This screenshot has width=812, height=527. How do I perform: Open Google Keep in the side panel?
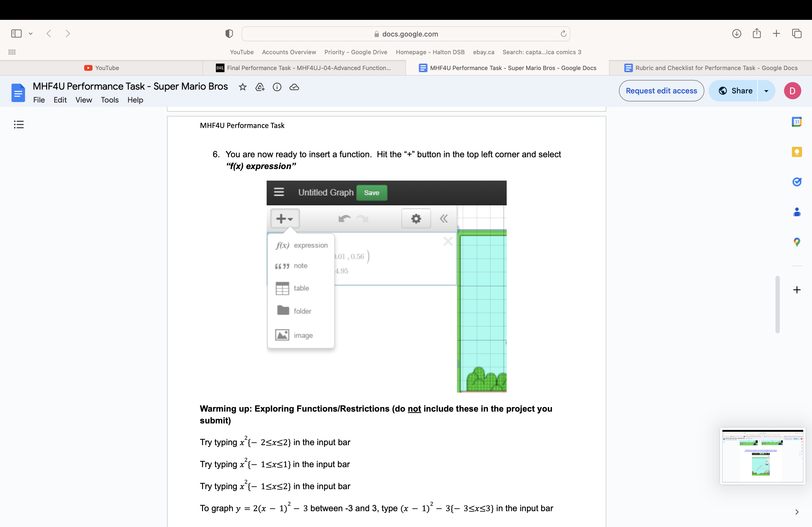[797, 152]
